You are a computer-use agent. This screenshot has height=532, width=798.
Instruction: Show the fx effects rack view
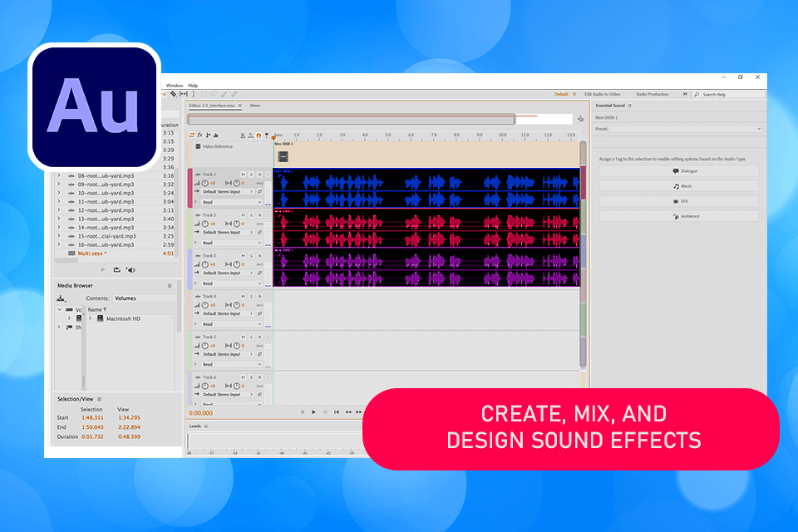point(200,135)
